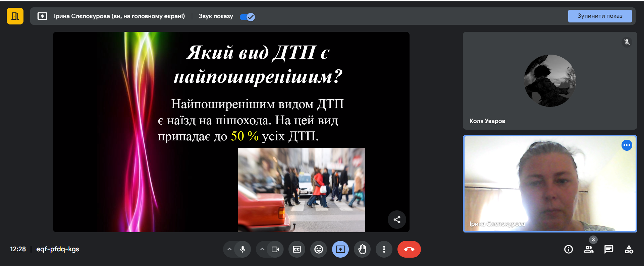Click the present screen button
This screenshot has width=644, height=266.
[340, 249]
